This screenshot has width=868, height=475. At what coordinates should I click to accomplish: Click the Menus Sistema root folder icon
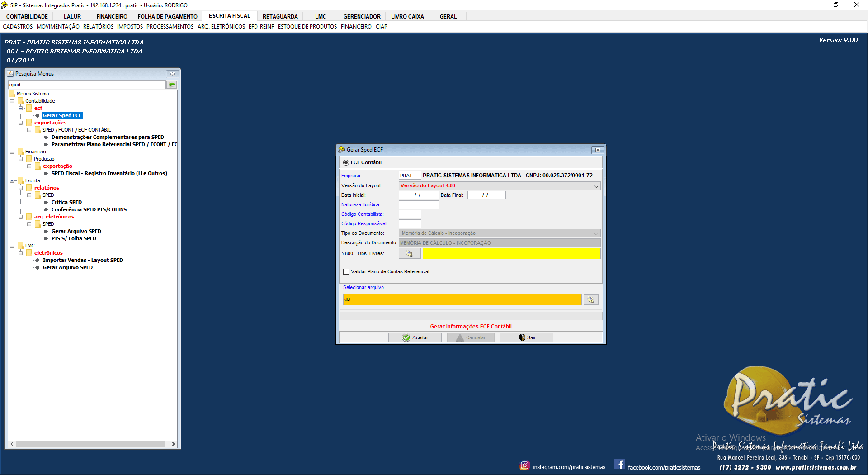(x=12, y=94)
